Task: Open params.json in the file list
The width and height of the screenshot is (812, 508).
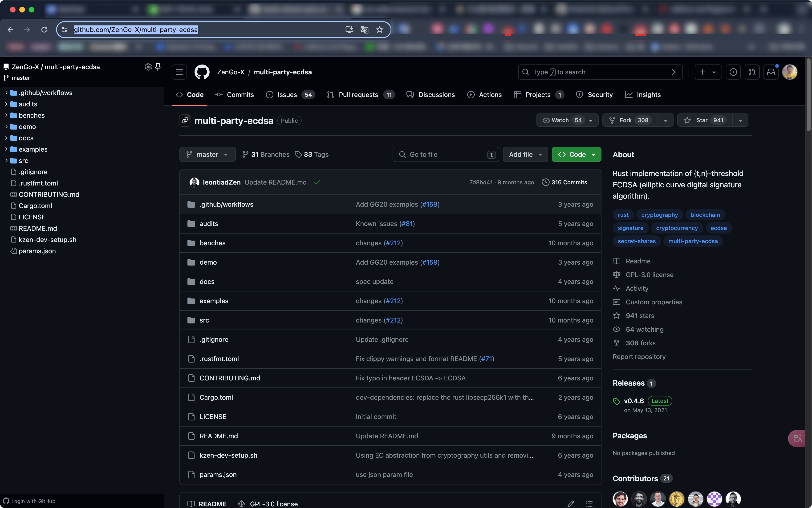Action: pyautogui.click(x=218, y=475)
